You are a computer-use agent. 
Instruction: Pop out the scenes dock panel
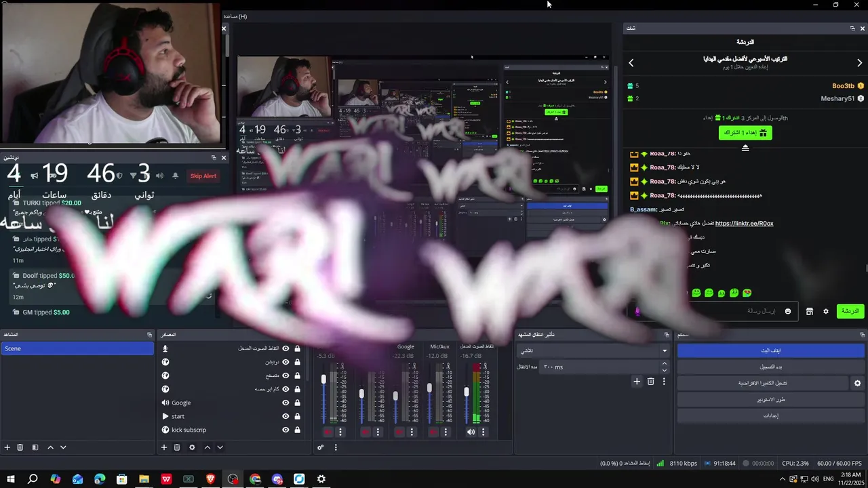tap(149, 335)
